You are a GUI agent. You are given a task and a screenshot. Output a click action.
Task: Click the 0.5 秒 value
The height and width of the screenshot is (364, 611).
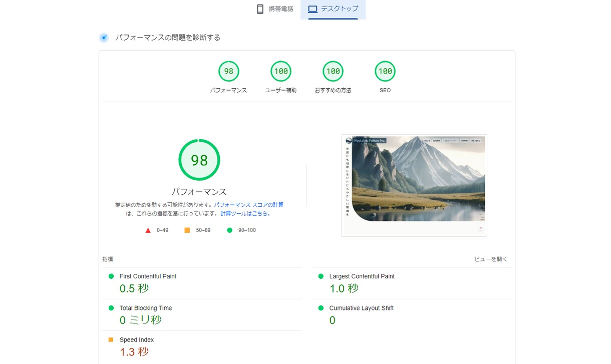coord(134,288)
